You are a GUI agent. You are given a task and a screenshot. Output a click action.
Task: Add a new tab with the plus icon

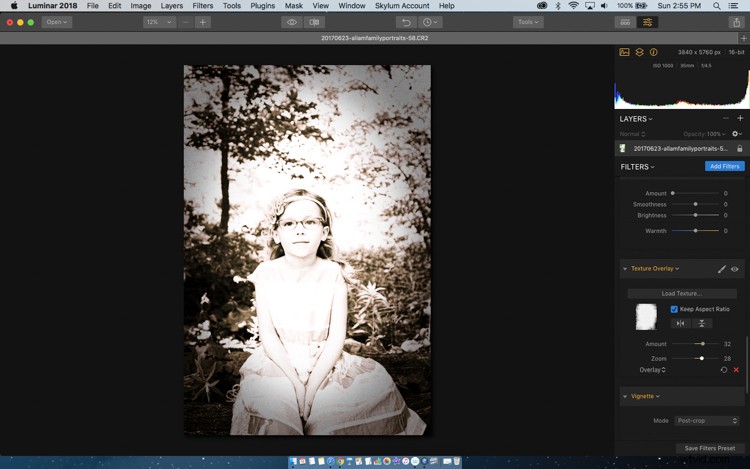(743, 38)
